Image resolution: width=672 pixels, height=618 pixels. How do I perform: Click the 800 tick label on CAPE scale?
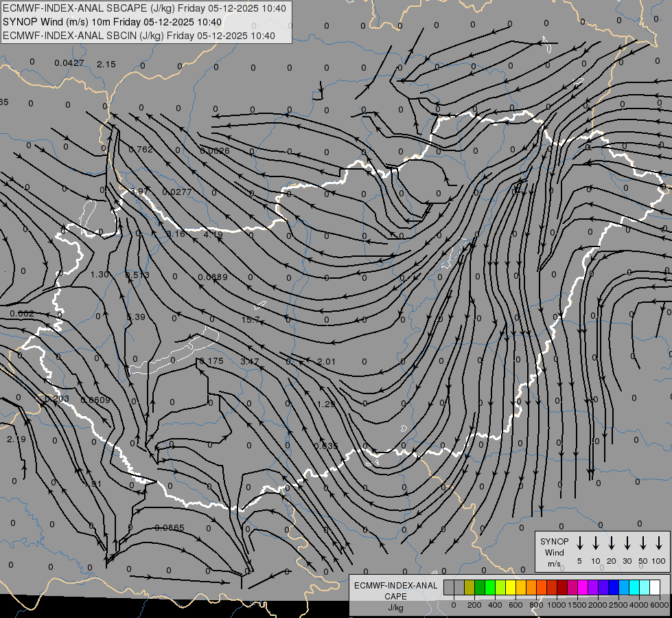tap(536, 605)
